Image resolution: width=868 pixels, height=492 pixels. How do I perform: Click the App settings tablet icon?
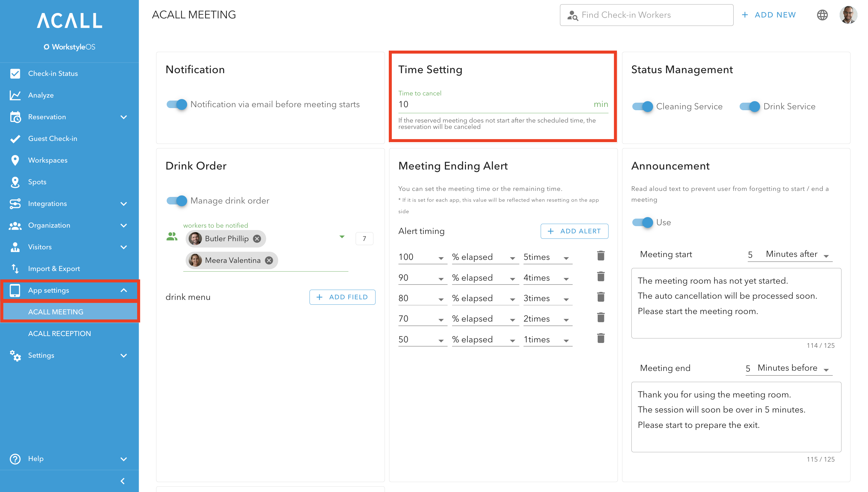click(15, 290)
